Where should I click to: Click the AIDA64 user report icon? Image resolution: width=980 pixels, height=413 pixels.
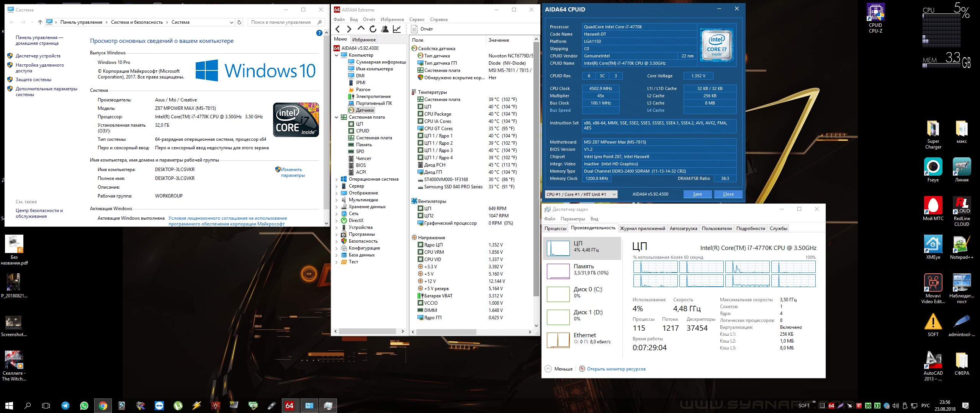pos(385,29)
